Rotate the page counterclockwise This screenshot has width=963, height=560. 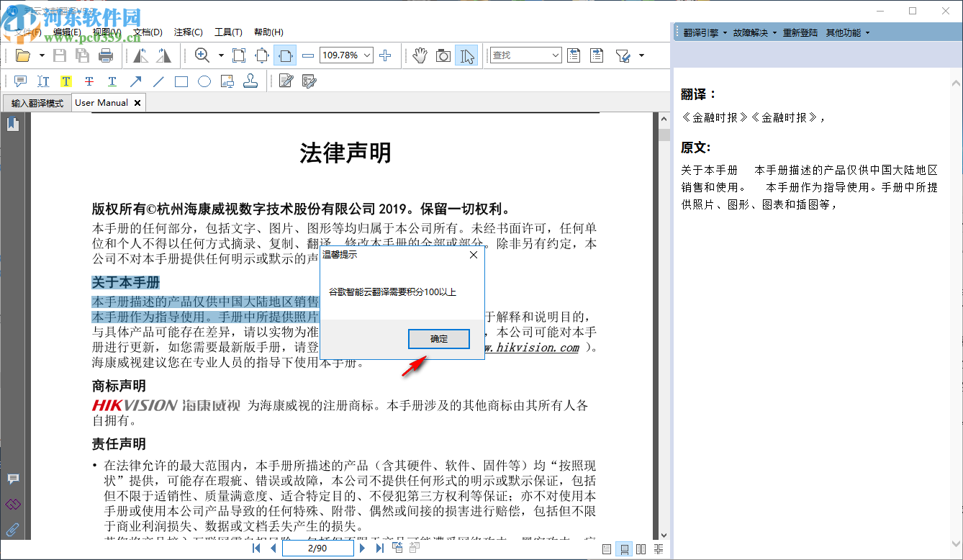tap(141, 55)
